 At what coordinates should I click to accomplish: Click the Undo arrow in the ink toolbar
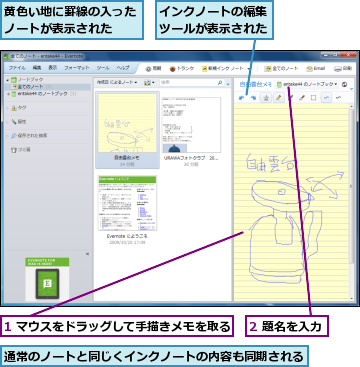click(x=242, y=98)
